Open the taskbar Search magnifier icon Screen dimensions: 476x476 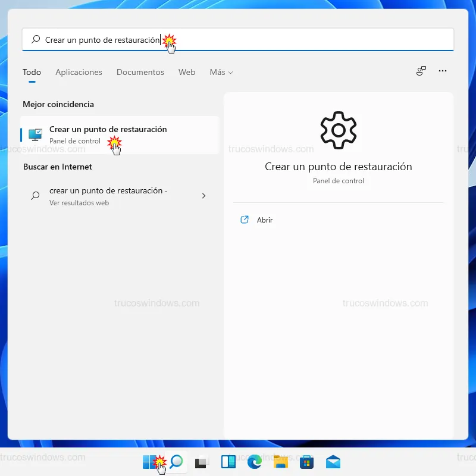coord(176,462)
